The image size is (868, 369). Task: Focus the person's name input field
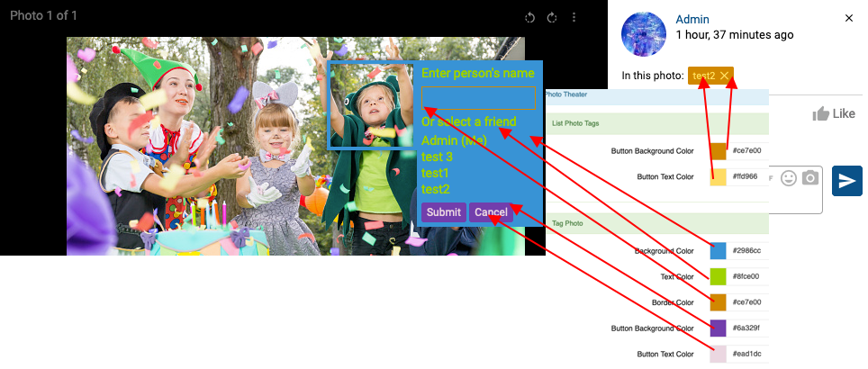coord(478,98)
